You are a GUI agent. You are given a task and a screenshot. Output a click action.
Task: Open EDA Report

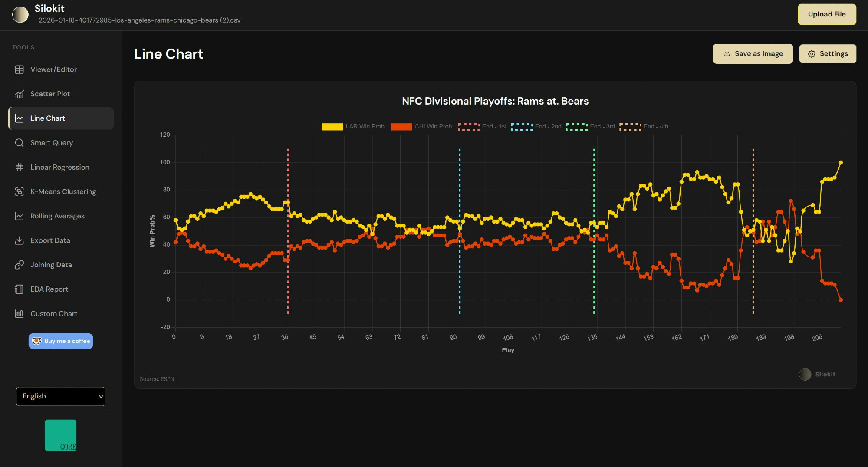click(61, 289)
